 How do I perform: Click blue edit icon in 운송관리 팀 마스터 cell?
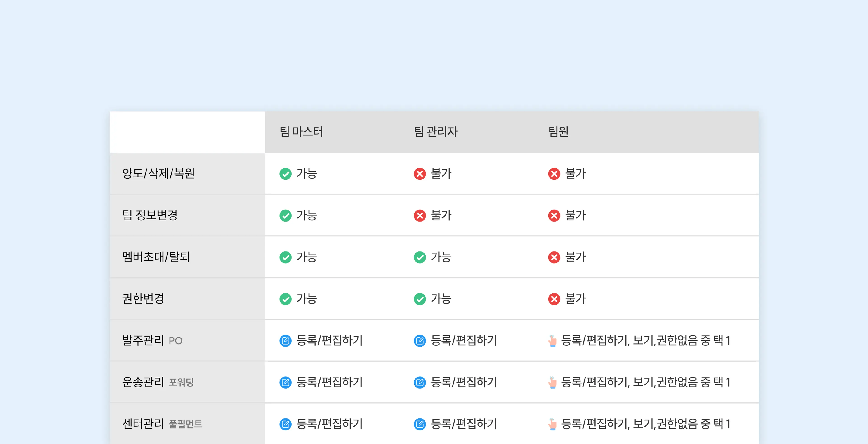(285, 383)
